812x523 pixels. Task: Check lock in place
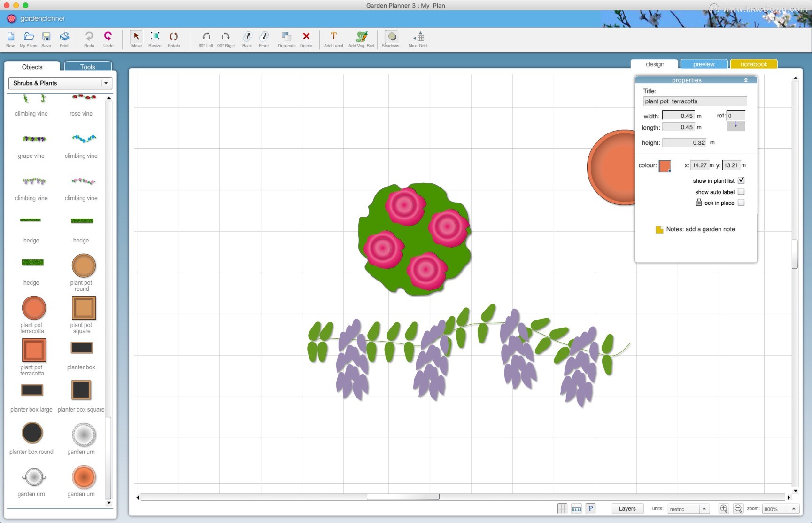(x=742, y=202)
